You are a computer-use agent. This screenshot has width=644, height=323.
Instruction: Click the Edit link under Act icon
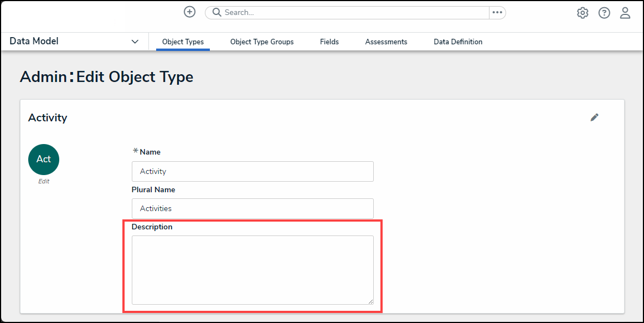point(44,181)
